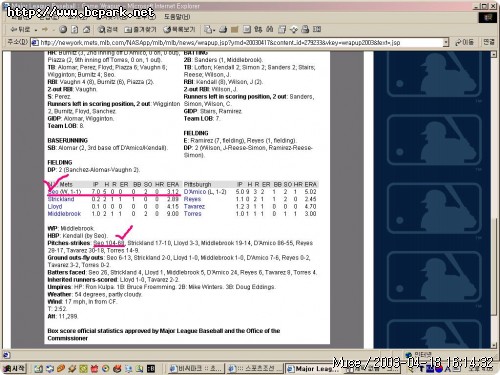
Task: Open the Lloyd pitcher link
Action: tap(55, 206)
